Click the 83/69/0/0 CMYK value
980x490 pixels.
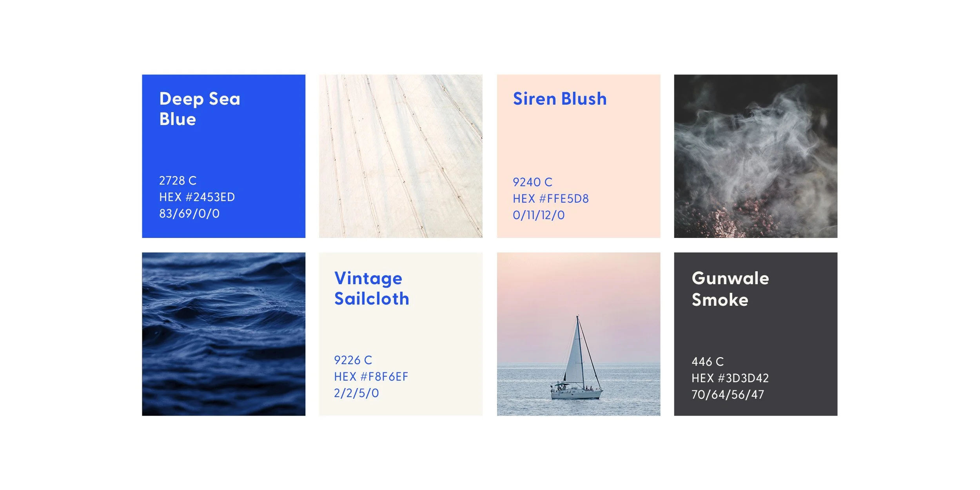[x=189, y=214]
